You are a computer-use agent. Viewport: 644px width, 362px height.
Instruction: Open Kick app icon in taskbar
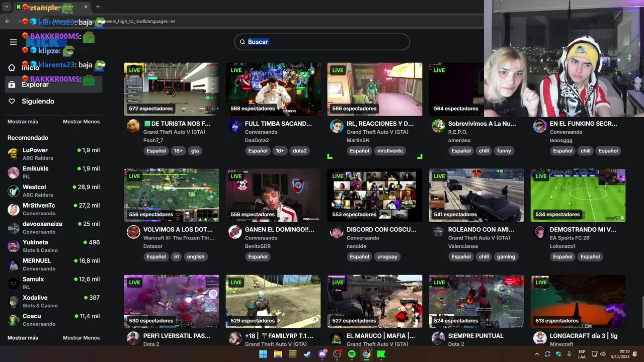pos(381,354)
